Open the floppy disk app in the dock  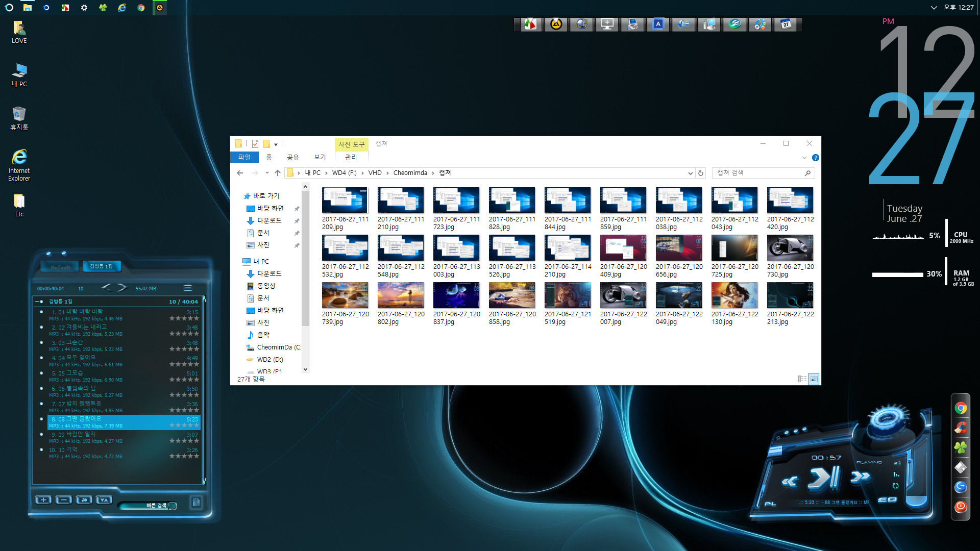click(961, 467)
